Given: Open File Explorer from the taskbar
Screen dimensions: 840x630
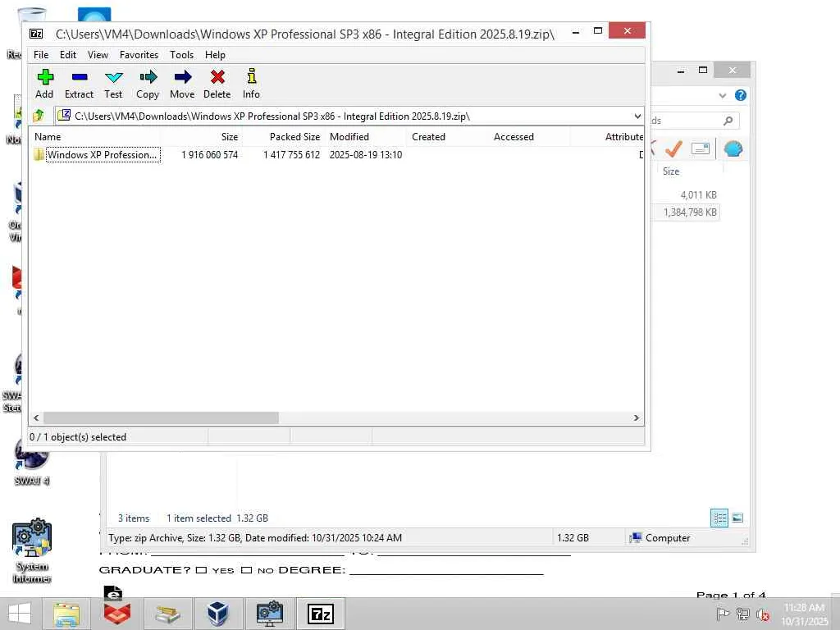Looking at the screenshot, I should click(x=67, y=614).
